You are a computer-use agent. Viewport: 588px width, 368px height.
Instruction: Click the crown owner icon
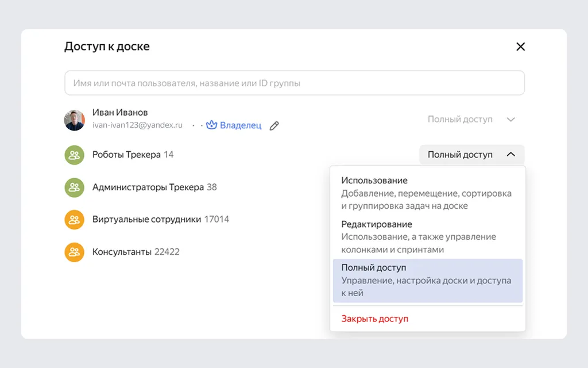[211, 125]
